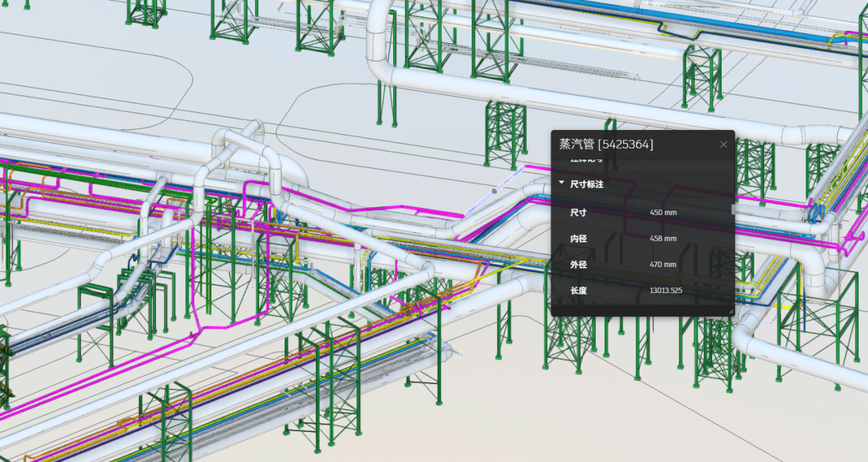The image size is (868, 462).
Task: Select the 长度 property label
Action: tap(579, 291)
